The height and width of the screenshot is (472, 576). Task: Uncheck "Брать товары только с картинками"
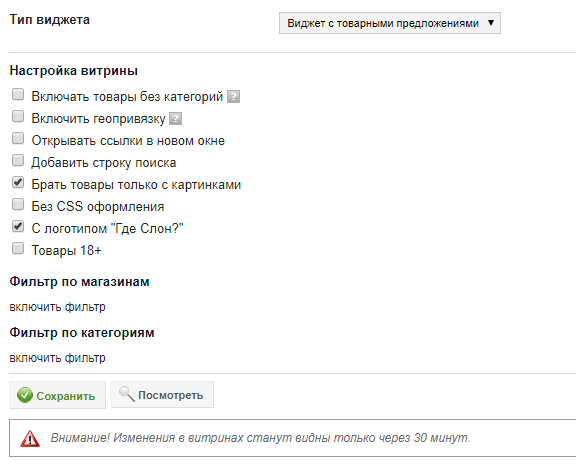tap(18, 182)
